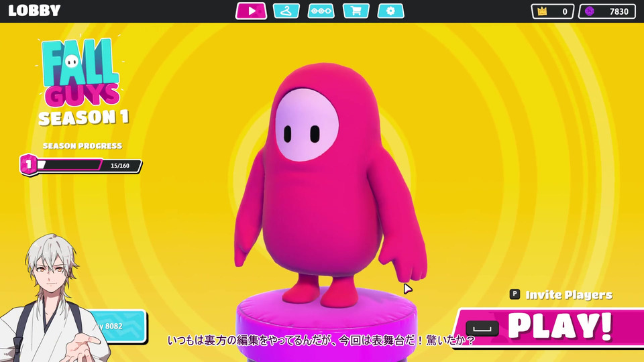
Task: Click the level 1 hexagon badge
Action: tap(28, 165)
